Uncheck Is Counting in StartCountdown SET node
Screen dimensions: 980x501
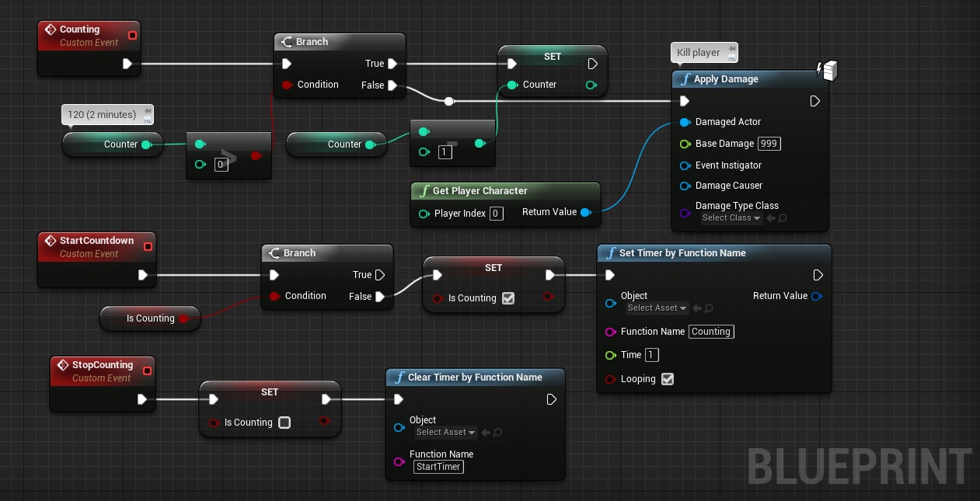click(508, 298)
